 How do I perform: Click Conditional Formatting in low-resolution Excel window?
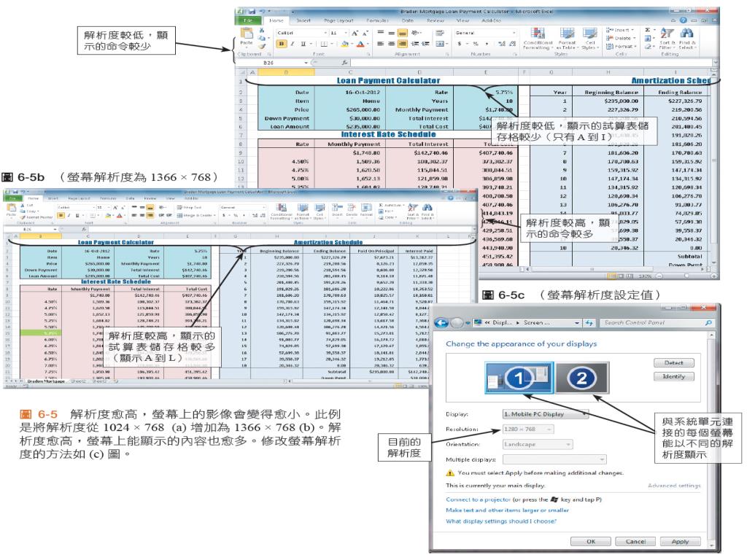coord(538,39)
